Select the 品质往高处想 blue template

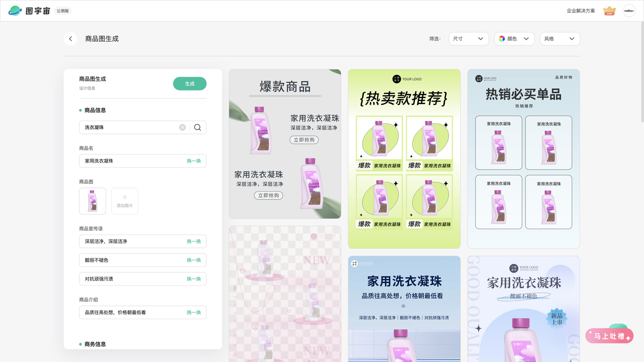click(404, 309)
